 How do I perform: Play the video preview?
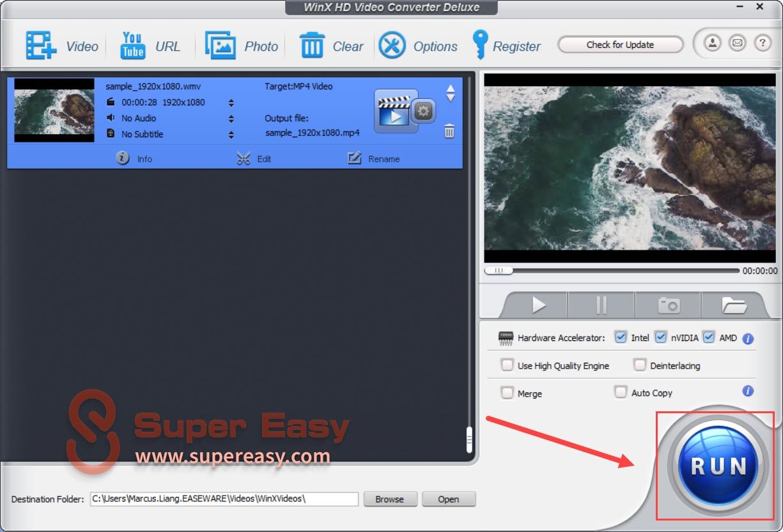tap(539, 305)
